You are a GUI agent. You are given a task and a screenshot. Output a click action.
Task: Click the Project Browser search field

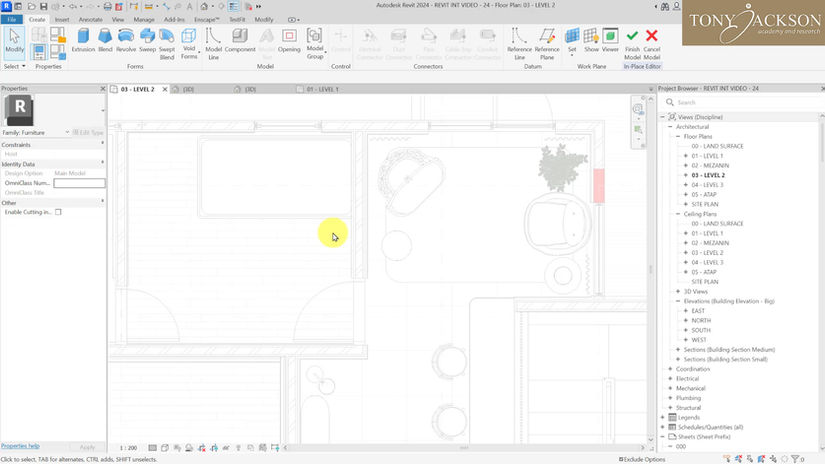click(x=742, y=102)
